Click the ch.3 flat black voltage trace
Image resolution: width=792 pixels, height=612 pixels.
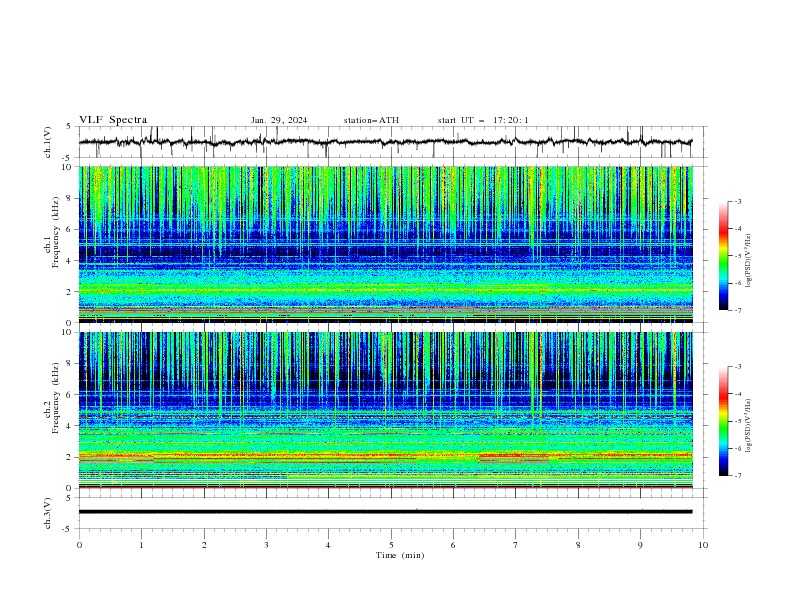coord(385,512)
